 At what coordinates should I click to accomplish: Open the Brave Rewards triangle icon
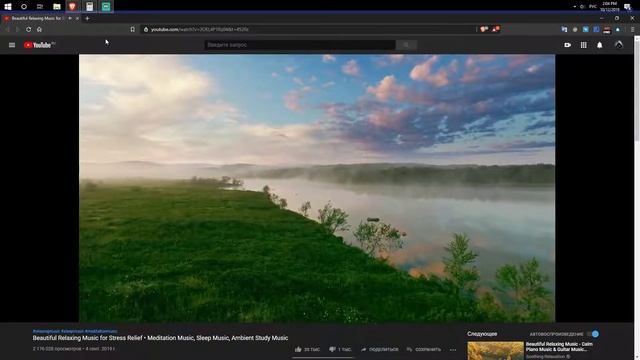click(x=496, y=29)
